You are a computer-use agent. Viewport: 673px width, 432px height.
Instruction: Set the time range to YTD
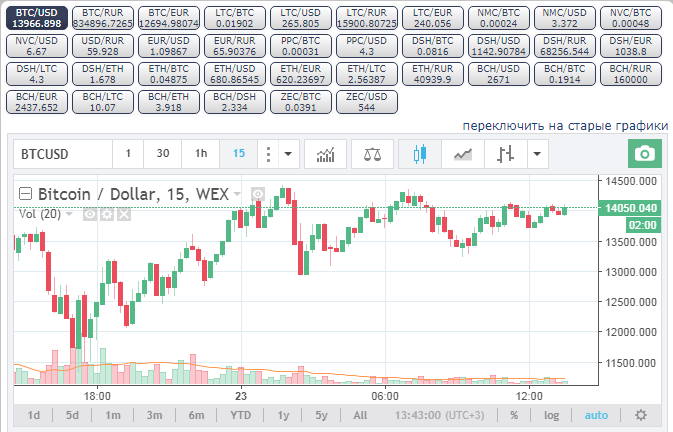point(240,415)
